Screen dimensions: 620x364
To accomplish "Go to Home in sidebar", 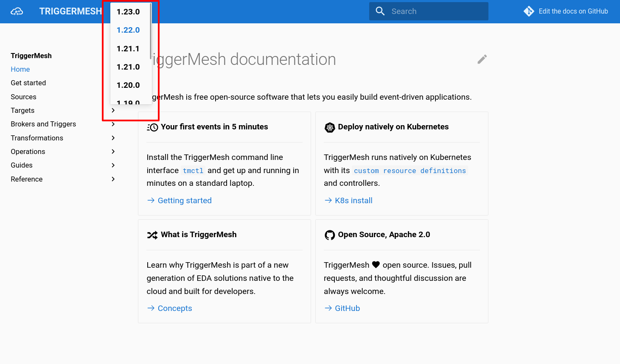I will (x=20, y=69).
